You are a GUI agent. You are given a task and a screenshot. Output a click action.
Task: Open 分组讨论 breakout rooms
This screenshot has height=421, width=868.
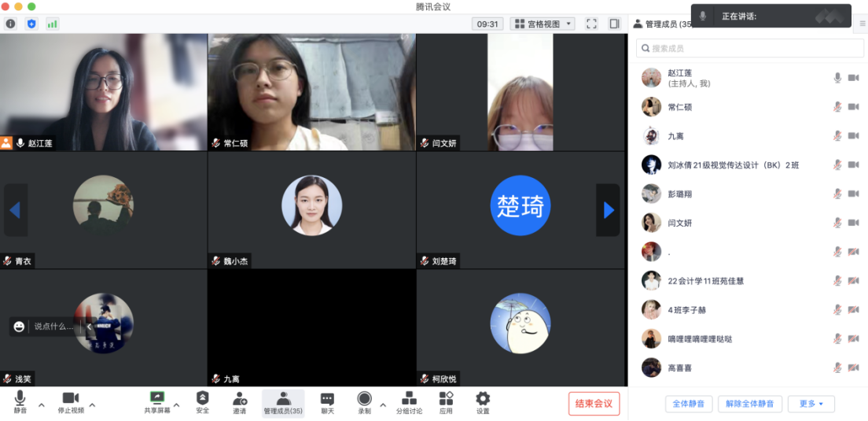[409, 402]
